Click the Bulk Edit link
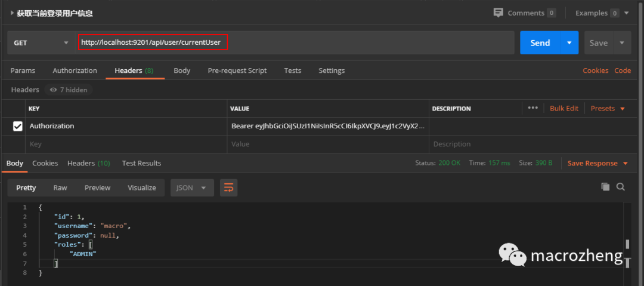Screen dimensions: 644x286 click(564, 108)
